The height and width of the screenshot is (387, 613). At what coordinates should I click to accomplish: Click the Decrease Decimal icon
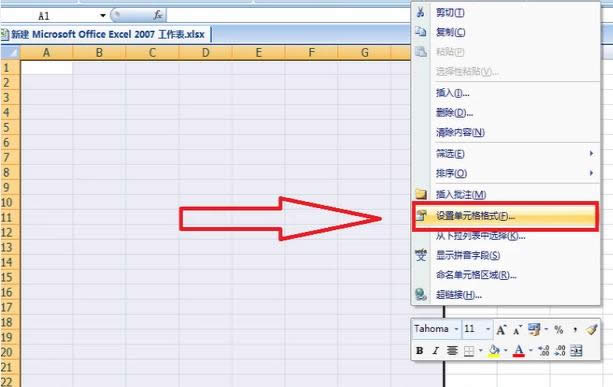[560, 351]
